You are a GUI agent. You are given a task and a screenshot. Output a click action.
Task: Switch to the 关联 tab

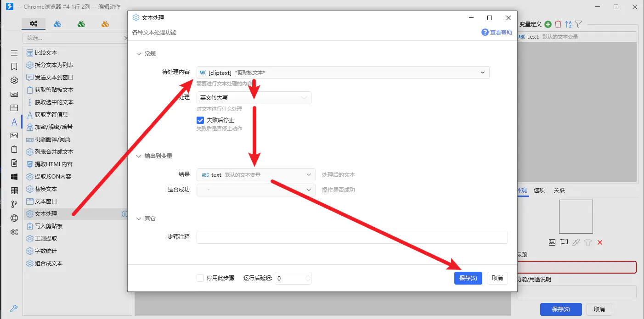tap(559, 190)
